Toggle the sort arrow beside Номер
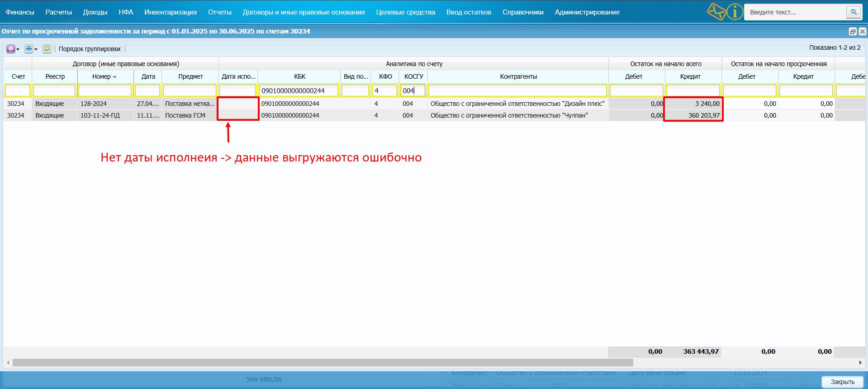868x389 pixels. [115, 77]
